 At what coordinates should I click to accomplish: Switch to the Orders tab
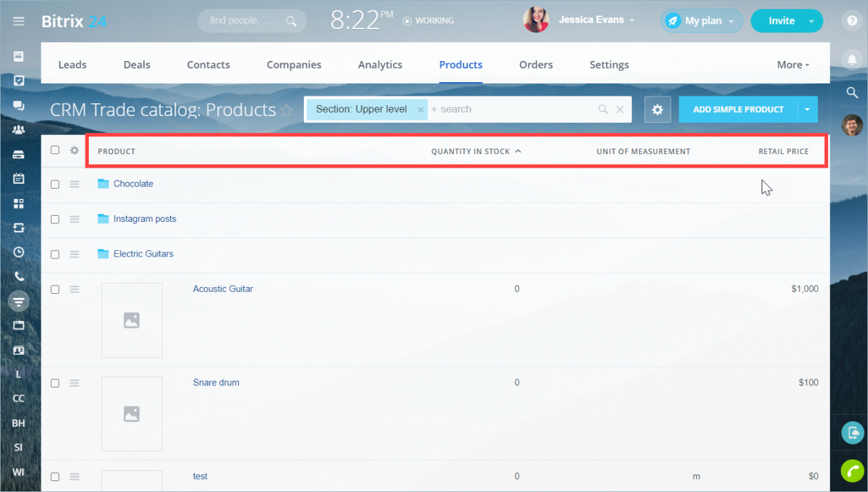click(536, 65)
